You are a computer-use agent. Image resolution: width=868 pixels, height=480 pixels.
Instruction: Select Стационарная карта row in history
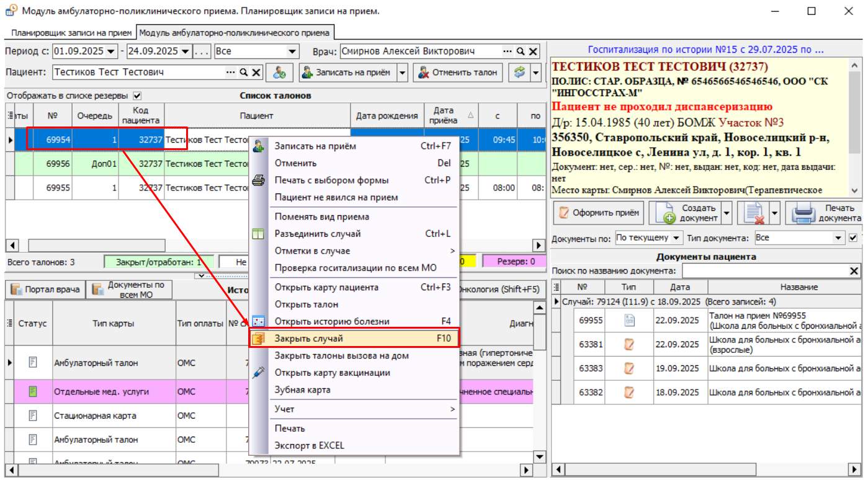point(269,416)
